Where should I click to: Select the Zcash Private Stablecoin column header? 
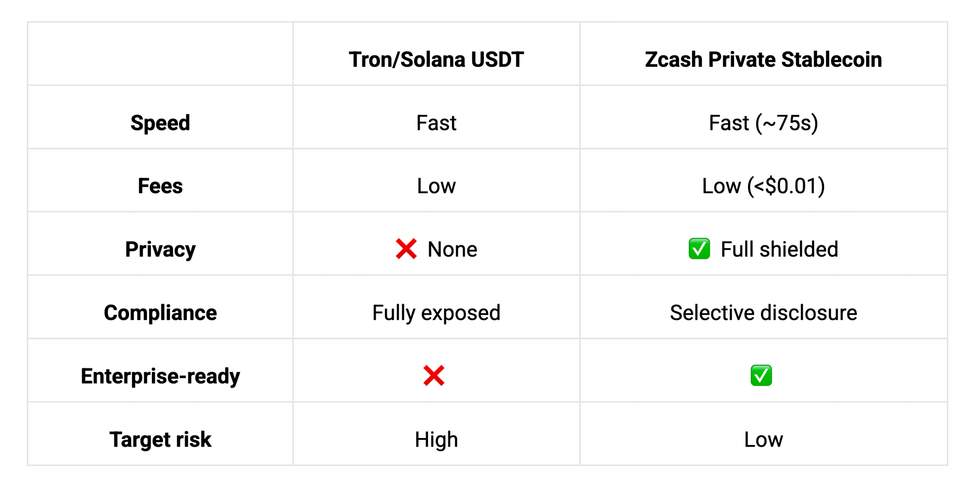(763, 60)
